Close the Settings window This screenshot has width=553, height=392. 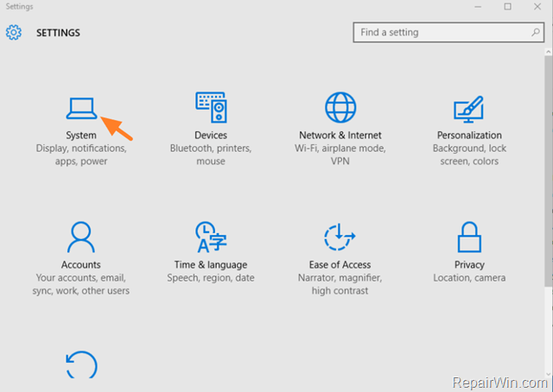coord(537,7)
